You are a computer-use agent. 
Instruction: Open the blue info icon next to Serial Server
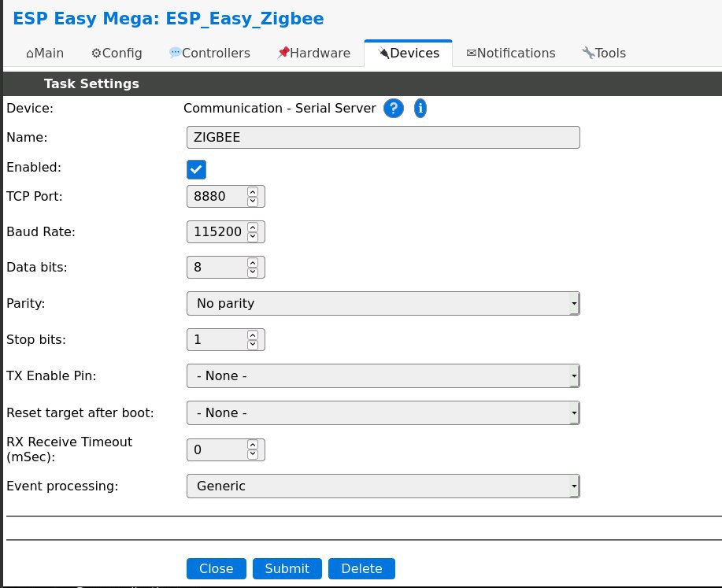pyautogui.click(x=420, y=109)
